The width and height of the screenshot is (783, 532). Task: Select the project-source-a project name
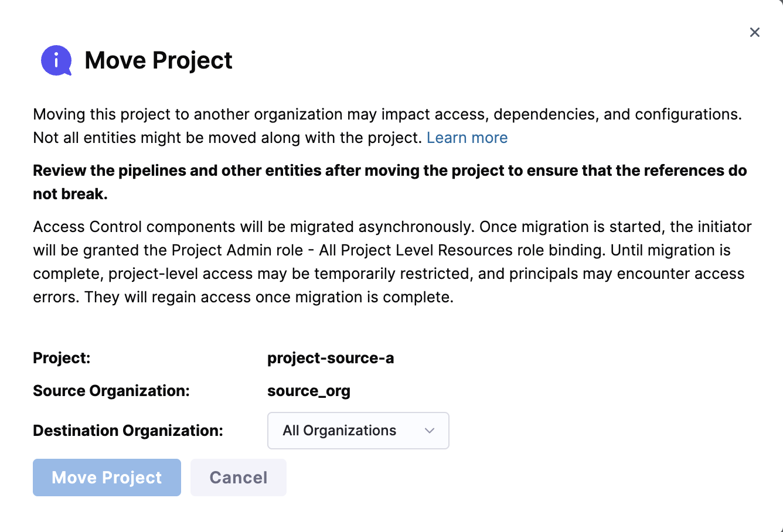pos(331,358)
